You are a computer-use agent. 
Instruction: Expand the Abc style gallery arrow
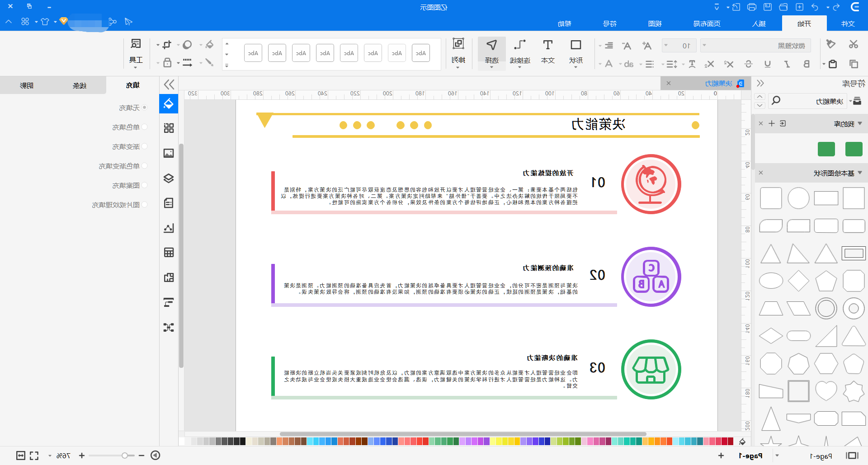tap(227, 66)
